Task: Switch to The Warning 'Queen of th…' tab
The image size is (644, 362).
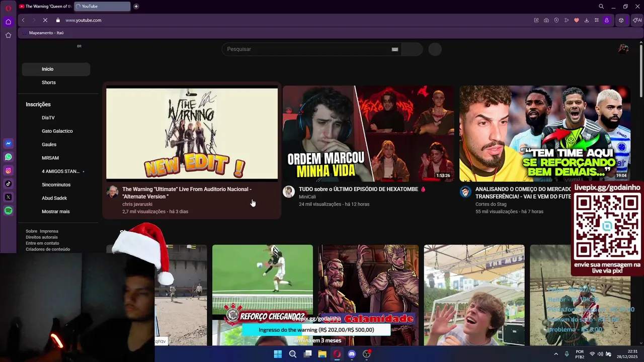Action: [45, 7]
